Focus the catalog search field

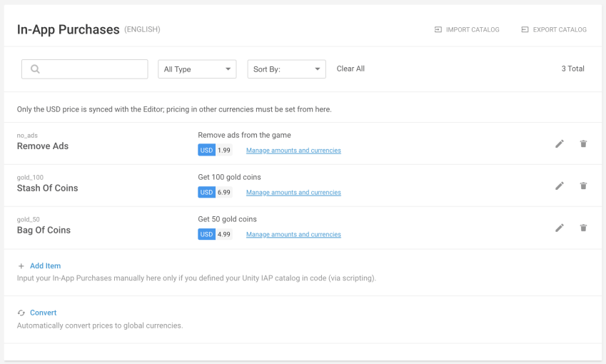(x=93, y=69)
